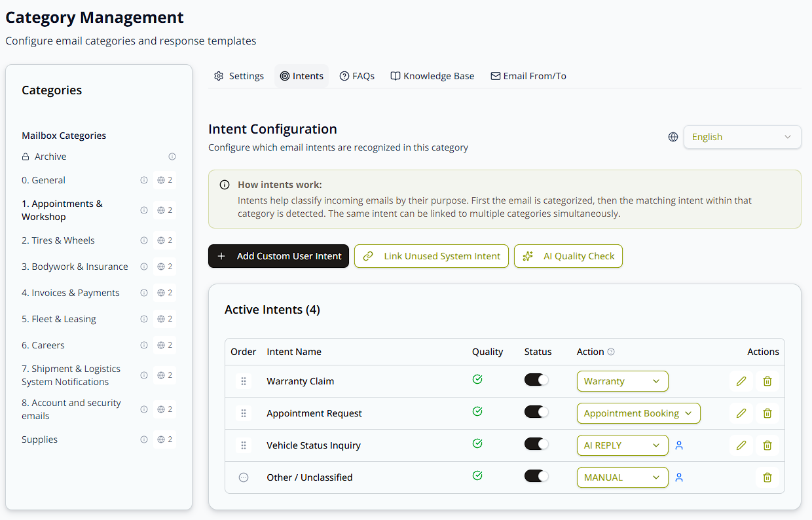Image resolution: width=812 pixels, height=520 pixels.
Task: Click the globe badge for 2. Tires & Wheels
Action: click(164, 240)
